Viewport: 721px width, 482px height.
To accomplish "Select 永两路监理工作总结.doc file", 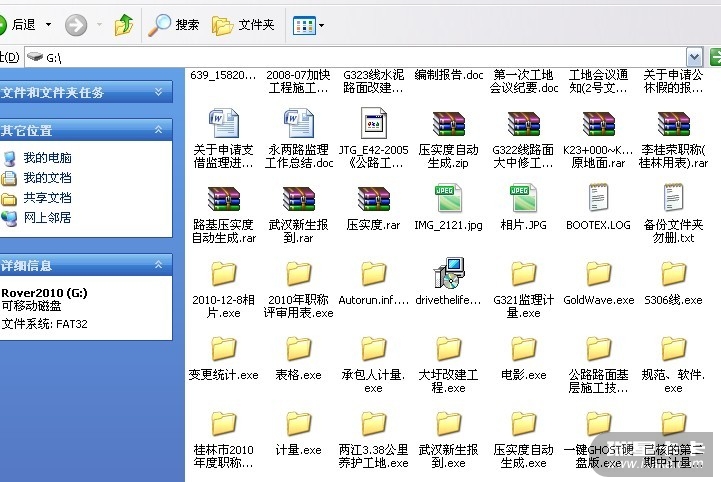I will click(x=298, y=138).
